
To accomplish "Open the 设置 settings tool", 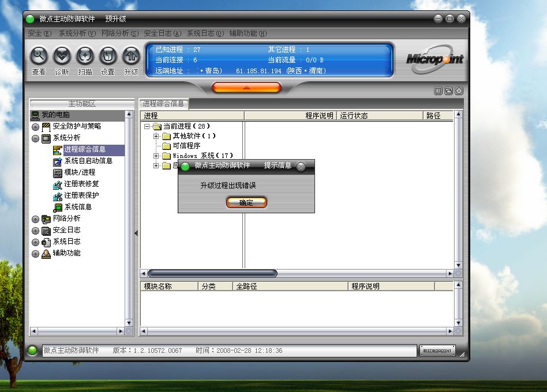I will tap(108, 56).
